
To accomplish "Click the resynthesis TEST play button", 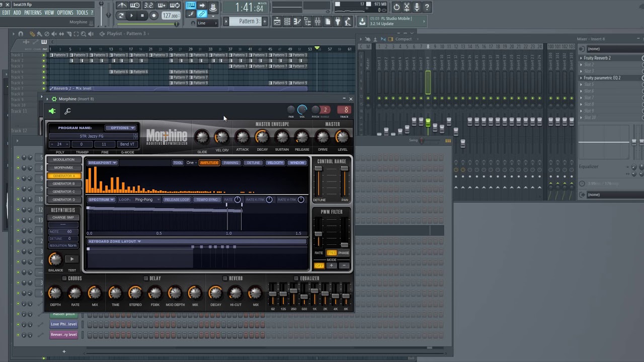I will 72,259.
